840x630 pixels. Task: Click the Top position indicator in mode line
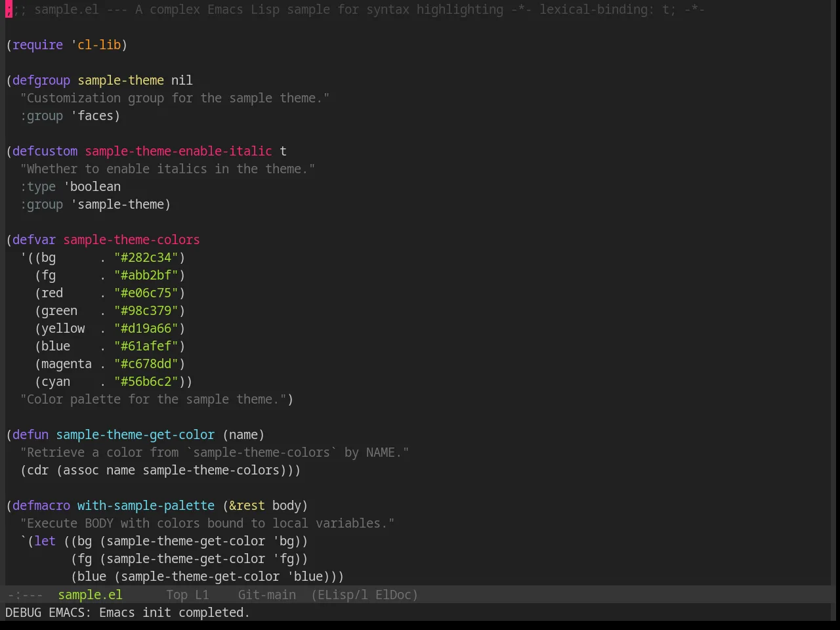click(x=177, y=595)
